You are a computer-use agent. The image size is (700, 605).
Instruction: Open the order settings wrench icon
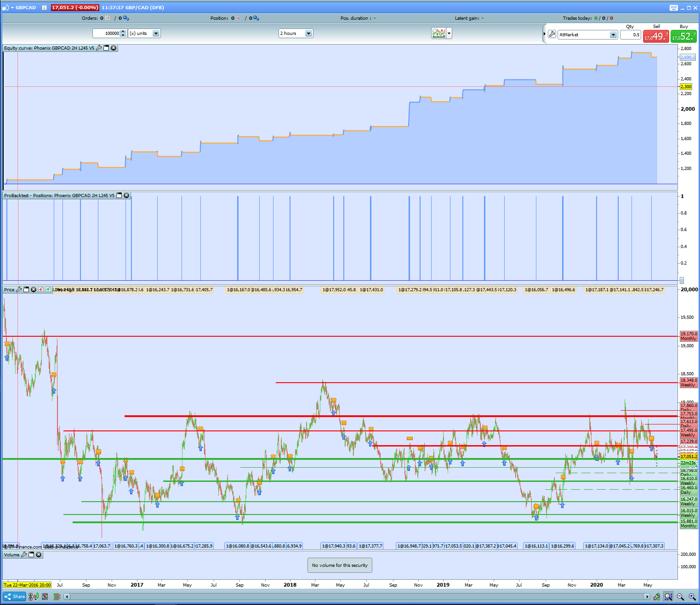[552, 34]
